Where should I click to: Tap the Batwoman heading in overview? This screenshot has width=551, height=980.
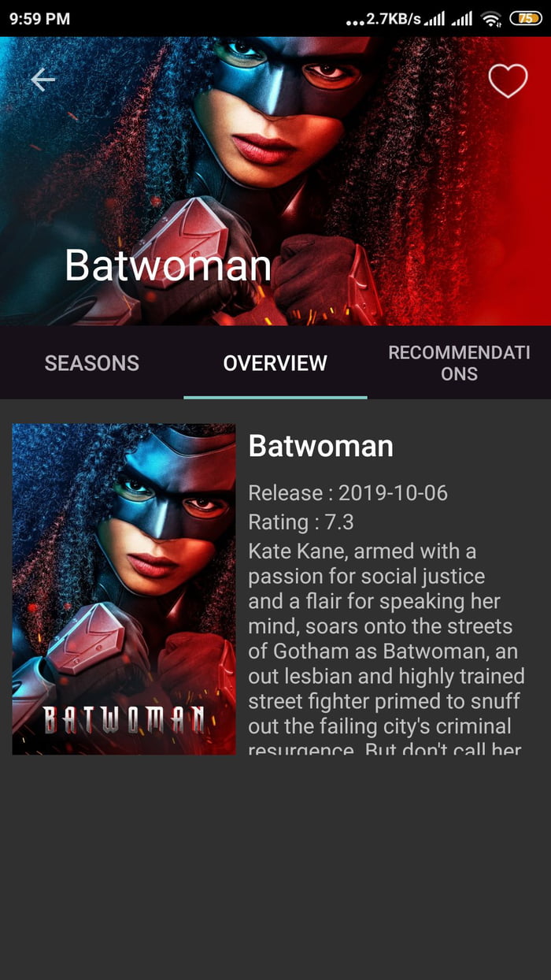tap(320, 446)
